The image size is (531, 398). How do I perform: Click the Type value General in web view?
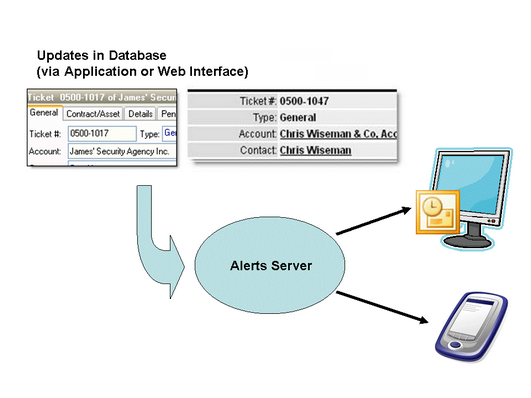tap(298, 118)
